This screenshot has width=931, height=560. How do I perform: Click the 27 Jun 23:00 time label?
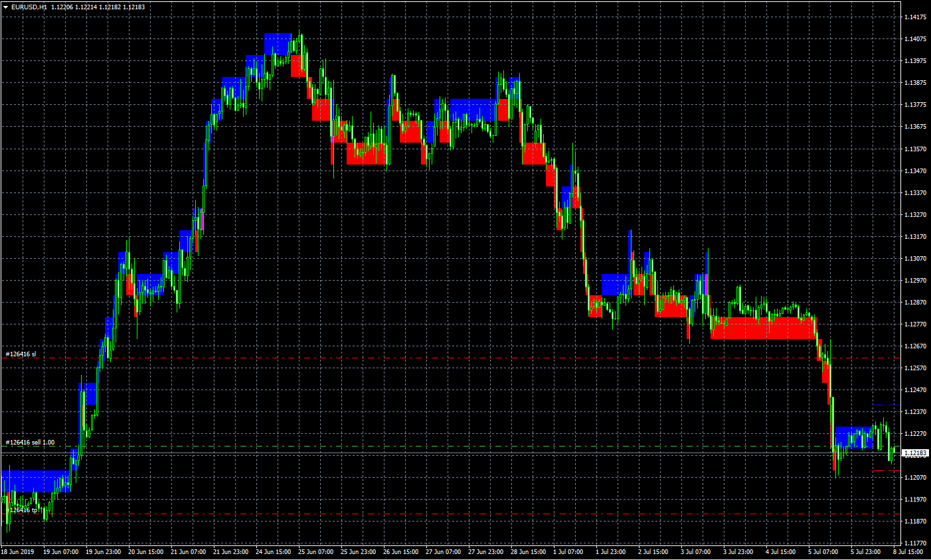click(x=485, y=552)
